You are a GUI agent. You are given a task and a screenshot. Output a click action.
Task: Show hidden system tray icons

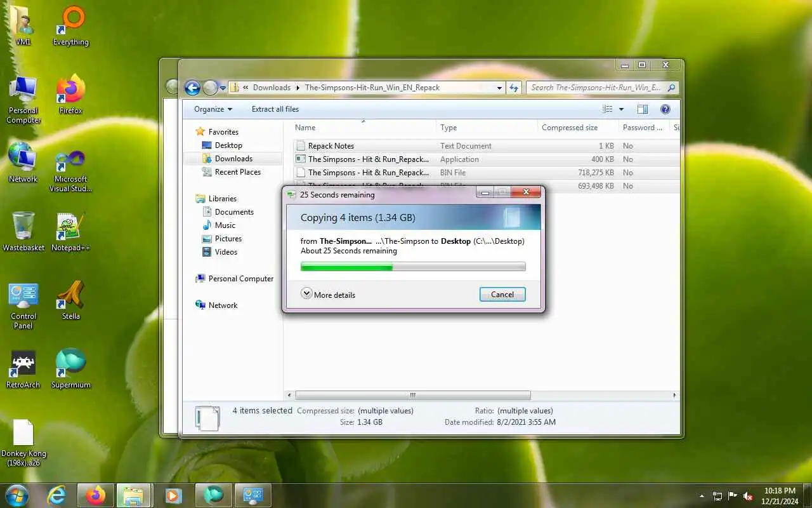tap(702, 496)
